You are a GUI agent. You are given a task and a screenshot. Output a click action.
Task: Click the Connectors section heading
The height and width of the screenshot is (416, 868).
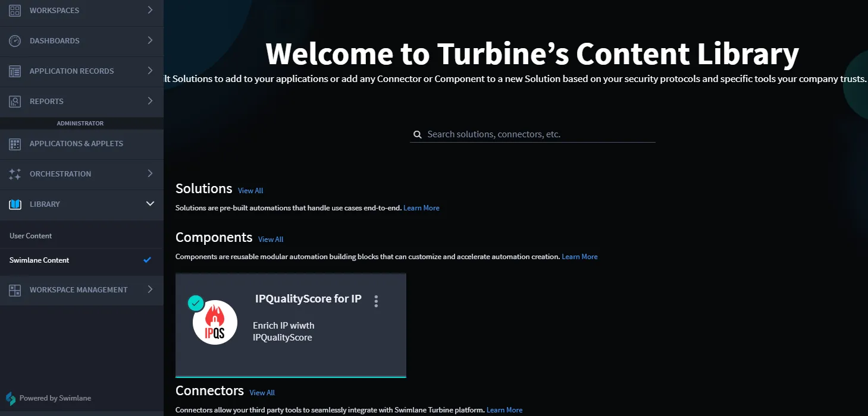[x=210, y=391]
